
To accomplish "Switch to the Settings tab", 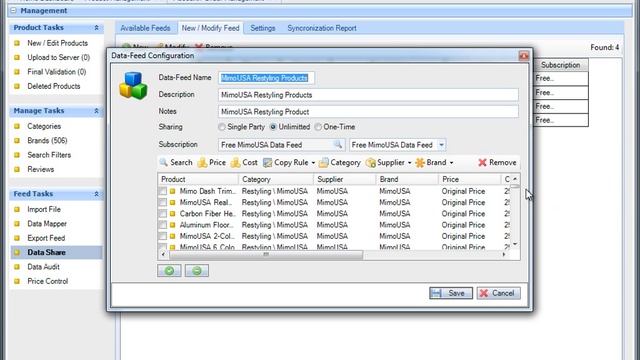I will tap(263, 28).
